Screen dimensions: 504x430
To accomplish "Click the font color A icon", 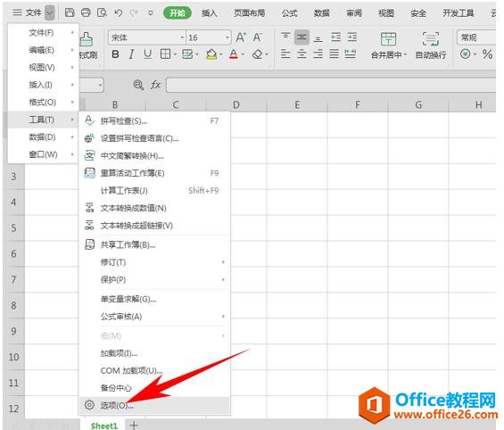I will (234, 54).
